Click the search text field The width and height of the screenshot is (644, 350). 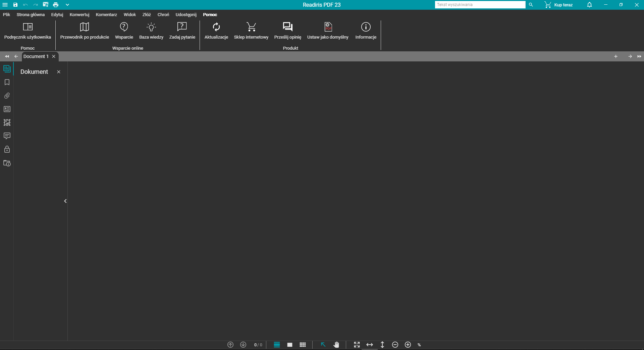coord(480,5)
